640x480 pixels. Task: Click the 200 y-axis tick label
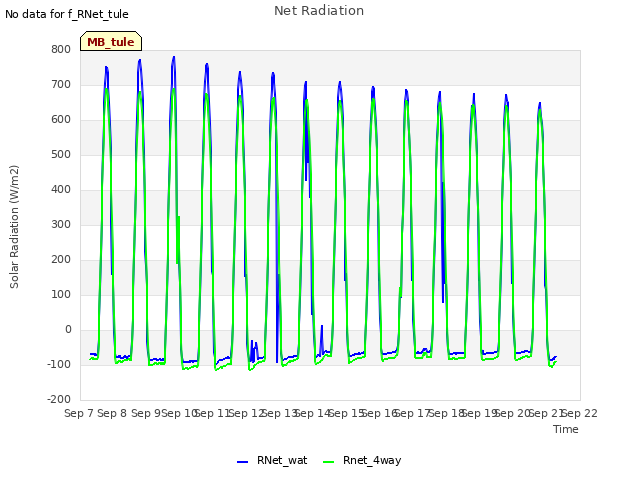coord(61,260)
